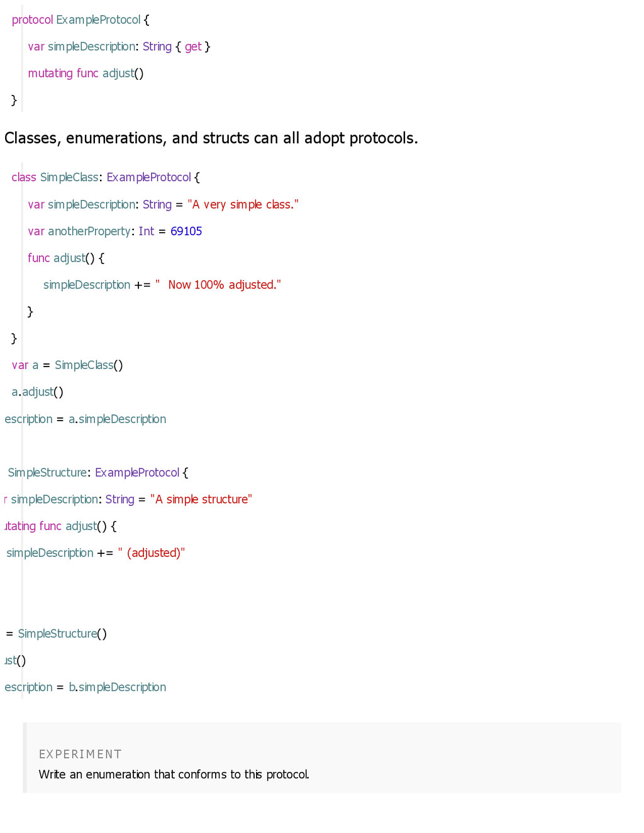Click the 'Classes, enumerations, and structs' sentence
Screen dimensions: 644x833
coord(211,138)
